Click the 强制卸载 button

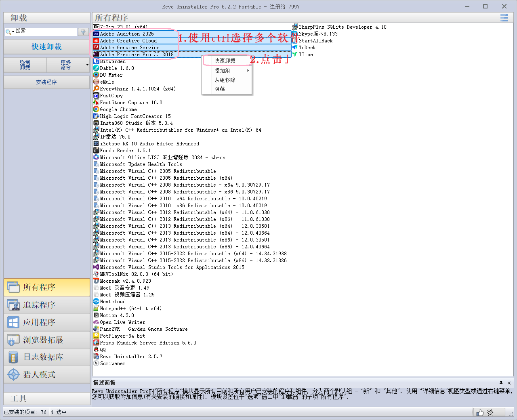pos(25,65)
